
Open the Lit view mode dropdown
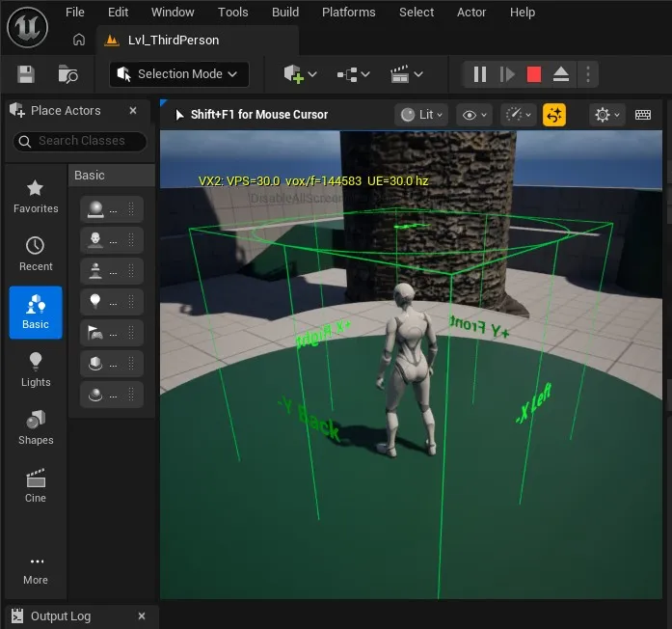(x=421, y=115)
